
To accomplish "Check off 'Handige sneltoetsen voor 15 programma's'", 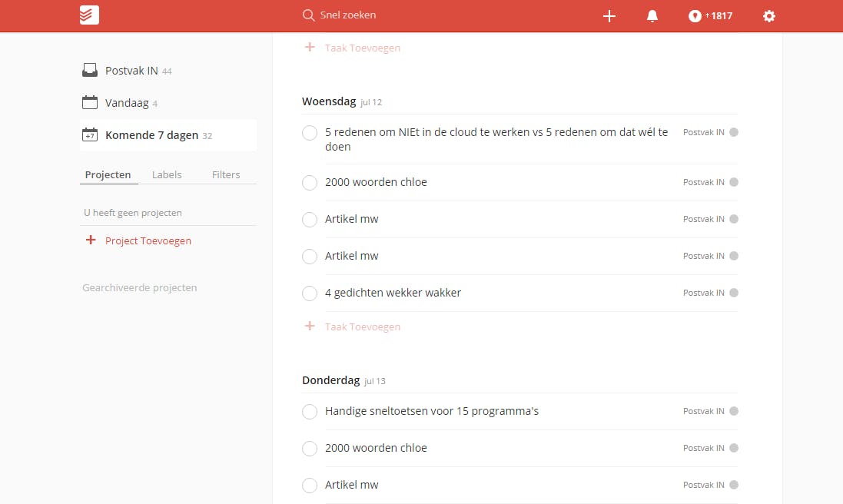I will tap(310, 412).
